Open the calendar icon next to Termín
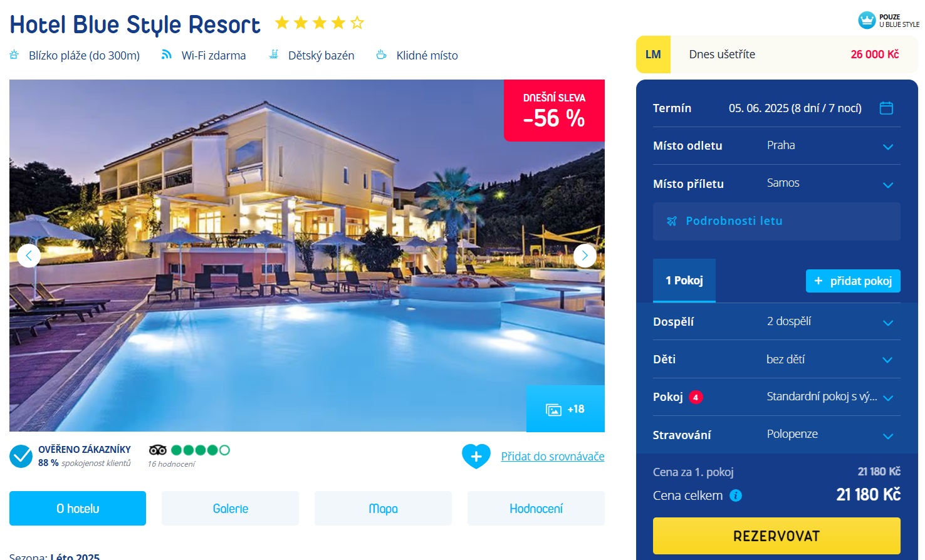 click(x=886, y=108)
